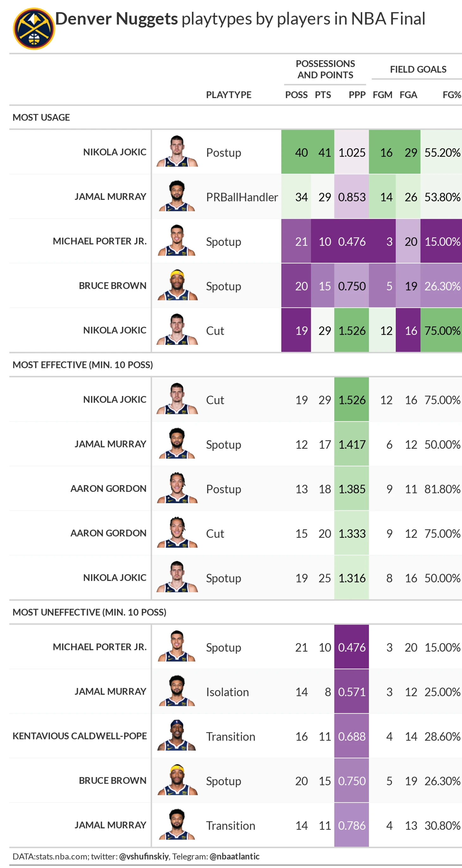Click the dark purple 0.476 PPP cell in Most Uneffective

[352, 647]
